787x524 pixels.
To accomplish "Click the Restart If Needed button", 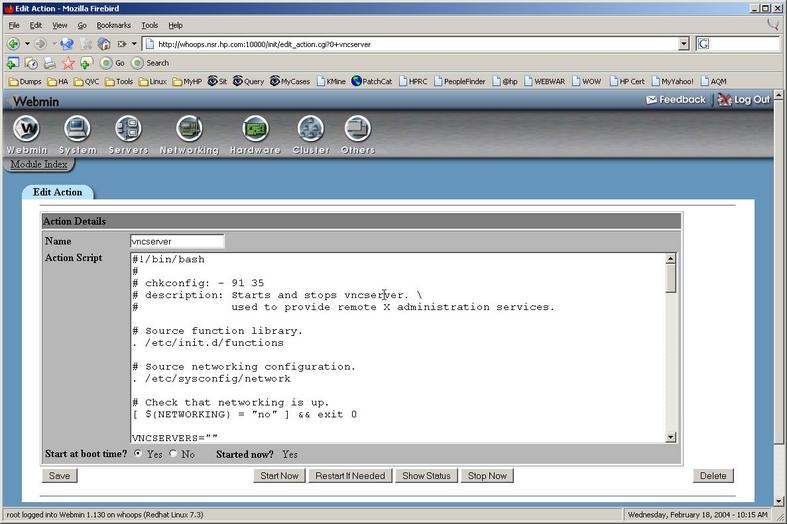I will (x=350, y=476).
